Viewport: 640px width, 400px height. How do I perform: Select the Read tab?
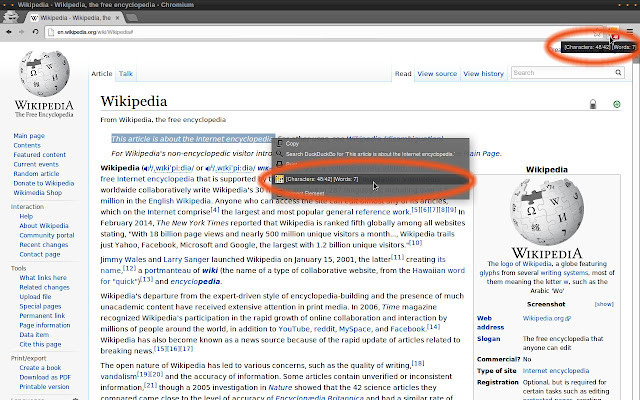point(403,73)
